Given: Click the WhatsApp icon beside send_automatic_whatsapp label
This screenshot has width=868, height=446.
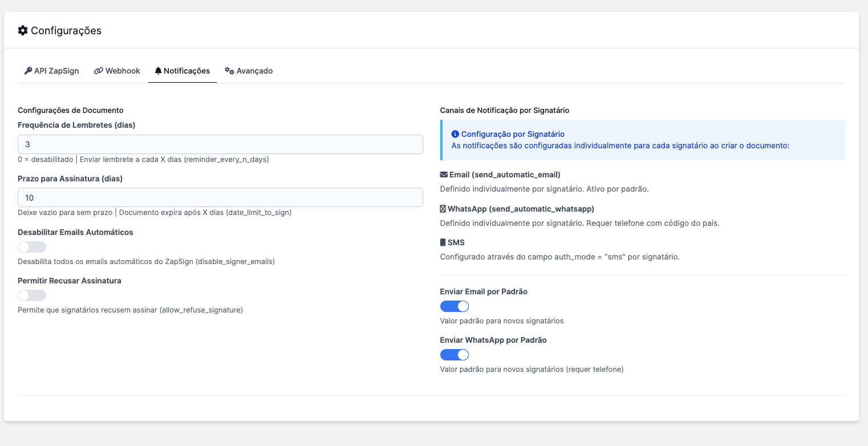Looking at the screenshot, I should pyautogui.click(x=443, y=208).
